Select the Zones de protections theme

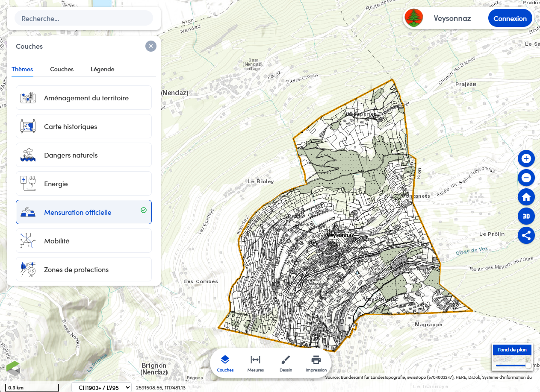tap(84, 269)
